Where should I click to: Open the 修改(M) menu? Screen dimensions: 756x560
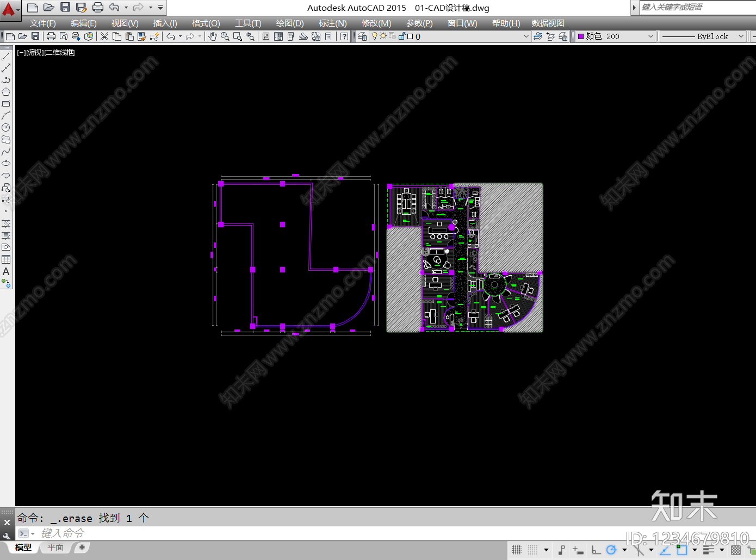point(376,23)
